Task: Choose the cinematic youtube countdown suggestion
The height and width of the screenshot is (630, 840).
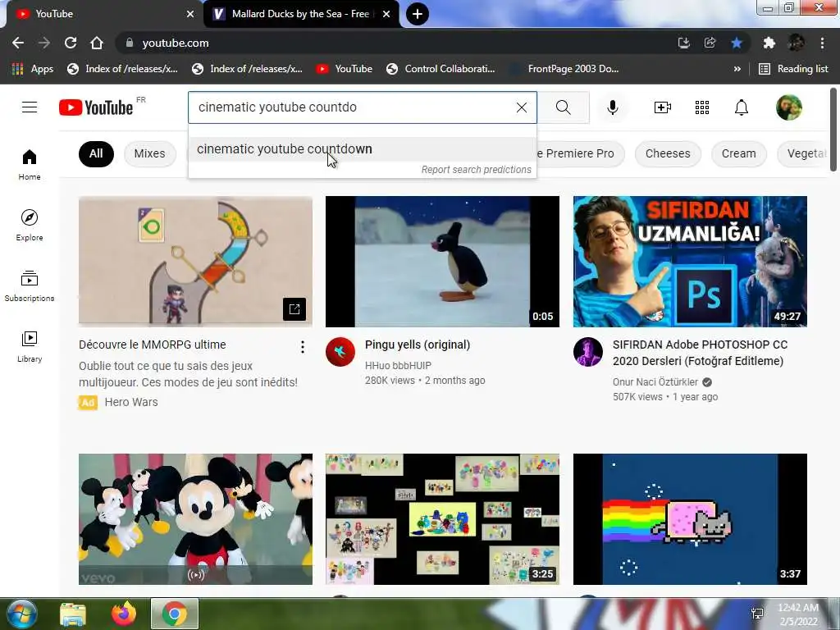Action: (362, 149)
